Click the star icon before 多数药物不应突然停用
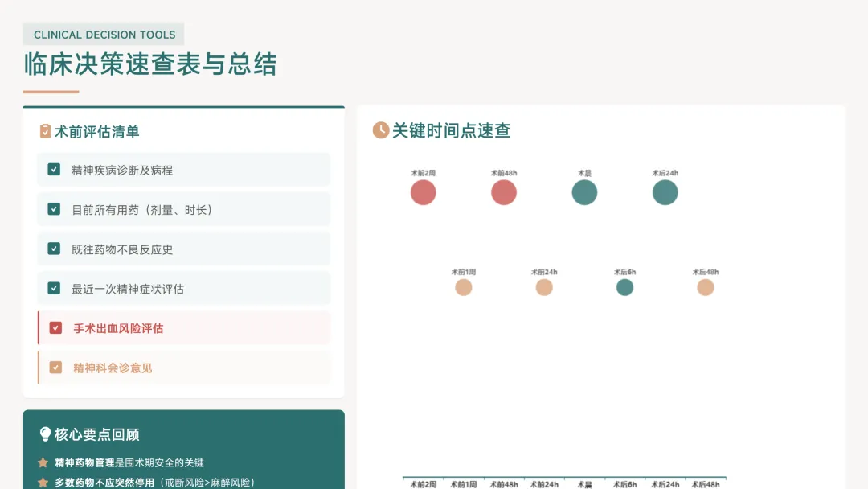This screenshot has width=868, height=489. pos(43,483)
